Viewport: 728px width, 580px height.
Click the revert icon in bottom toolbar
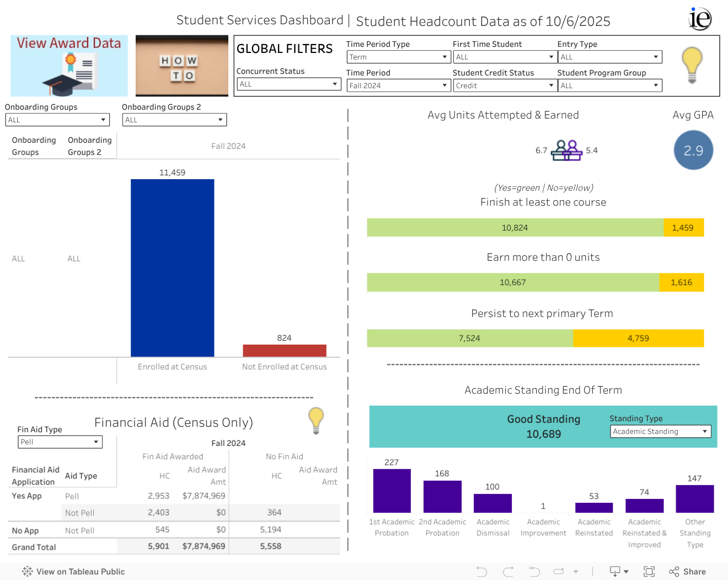pos(534,572)
